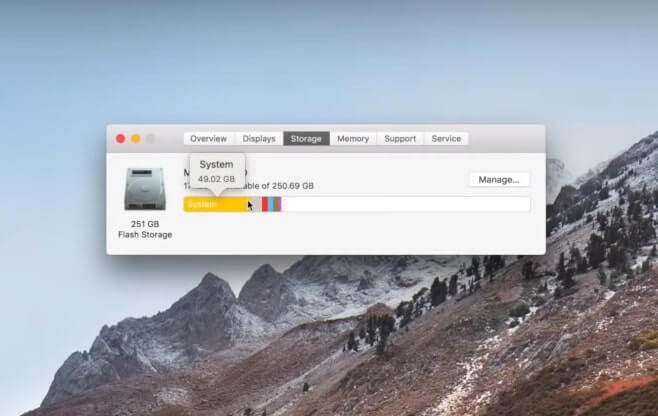Click the System 49.02 GB tooltip
Image resolution: width=658 pixels, height=416 pixels.
coord(216,171)
